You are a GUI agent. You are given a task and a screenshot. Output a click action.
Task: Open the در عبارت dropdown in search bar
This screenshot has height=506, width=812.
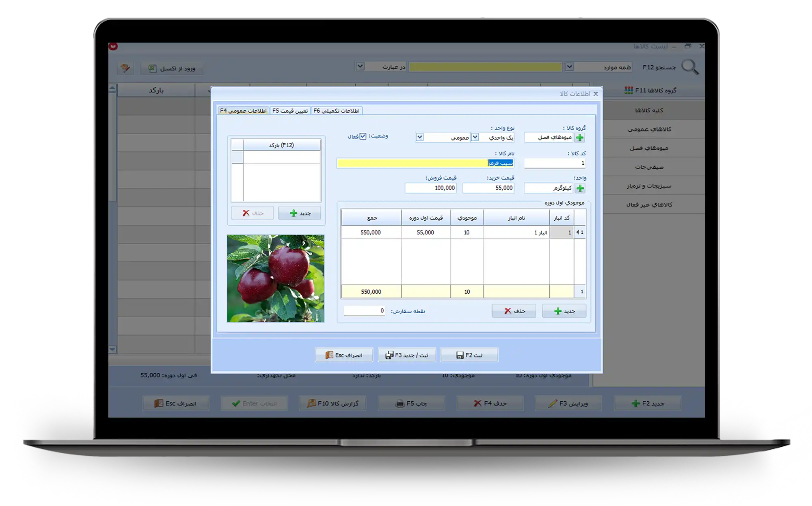[x=360, y=66]
